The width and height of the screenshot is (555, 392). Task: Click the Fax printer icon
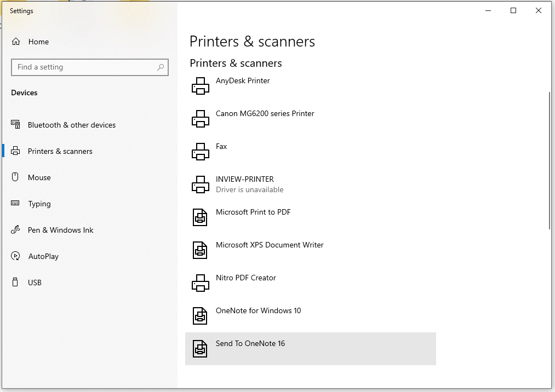tap(201, 152)
